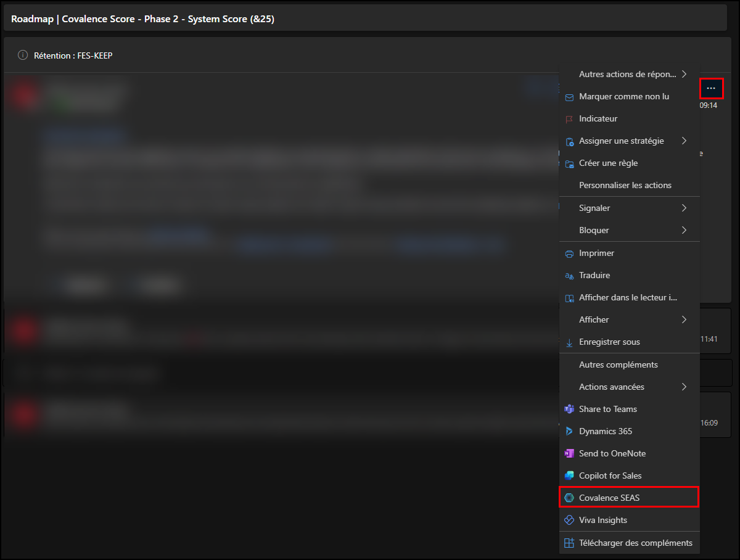This screenshot has width=740, height=560.
Task: Open Personnaliser les actions
Action: (630, 186)
